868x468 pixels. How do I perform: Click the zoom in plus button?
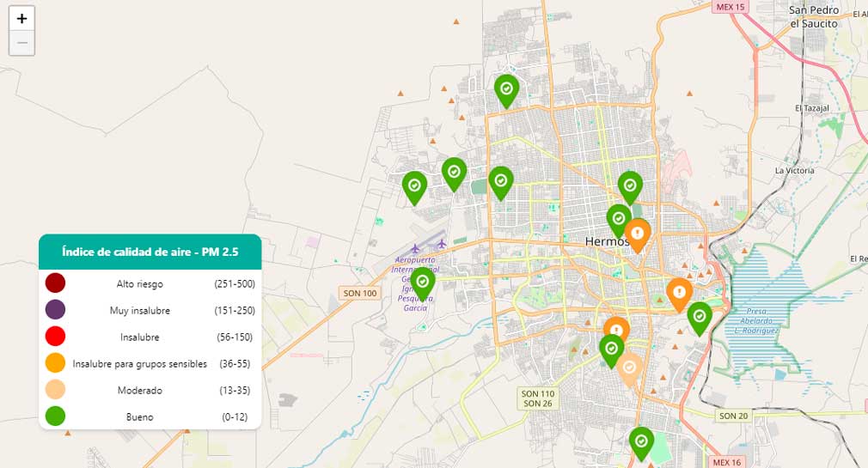pos(22,19)
